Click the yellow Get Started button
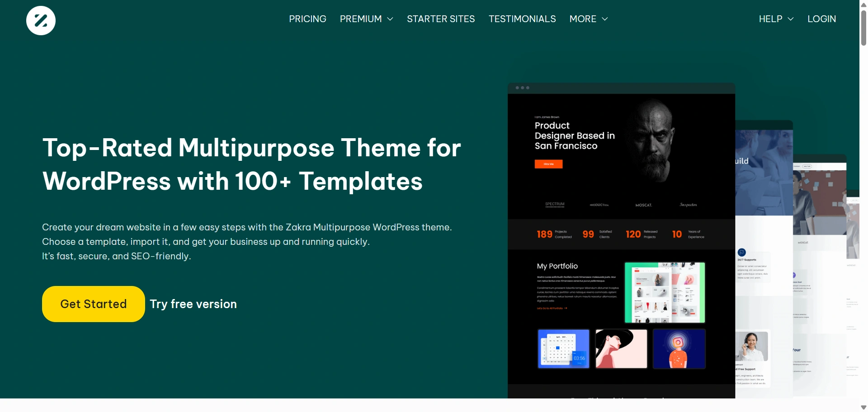 click(x=94, y=304)
